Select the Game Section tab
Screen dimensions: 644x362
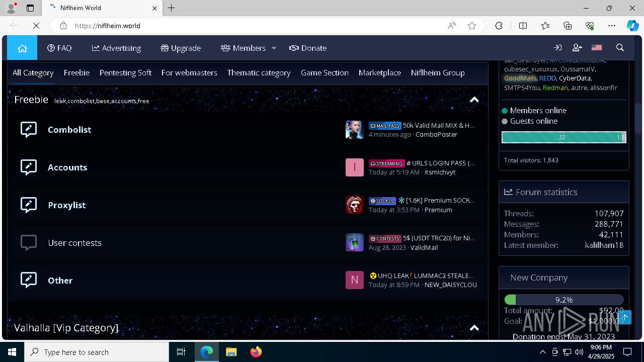[325, 73]
